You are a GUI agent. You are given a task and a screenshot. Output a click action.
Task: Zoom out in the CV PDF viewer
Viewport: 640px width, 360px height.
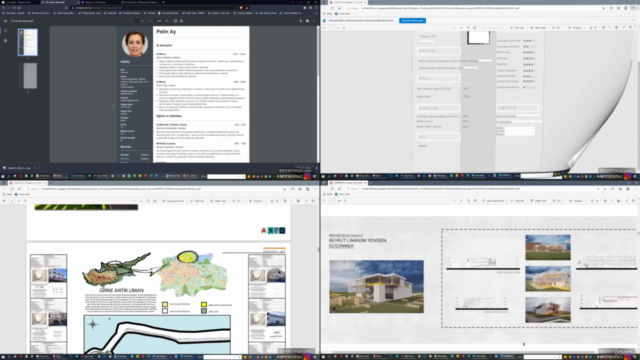pyautogui.click(x=151, y=21)
